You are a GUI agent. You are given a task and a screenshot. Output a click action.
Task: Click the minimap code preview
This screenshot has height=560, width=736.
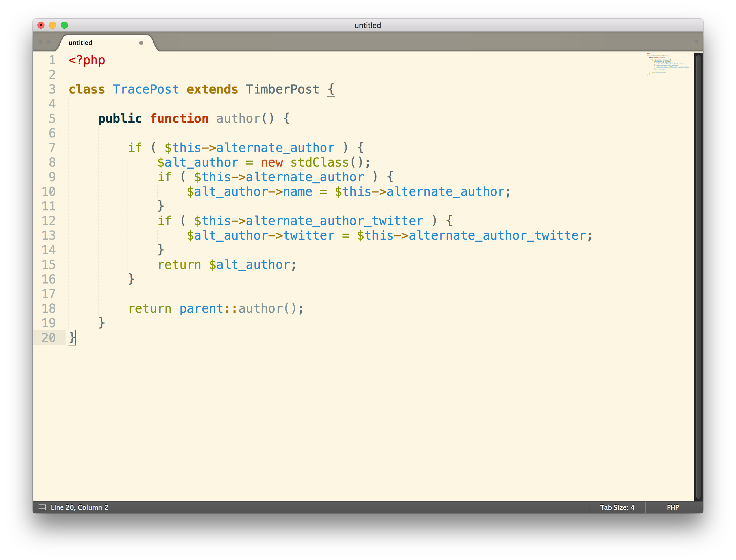[x=667, y=64]
